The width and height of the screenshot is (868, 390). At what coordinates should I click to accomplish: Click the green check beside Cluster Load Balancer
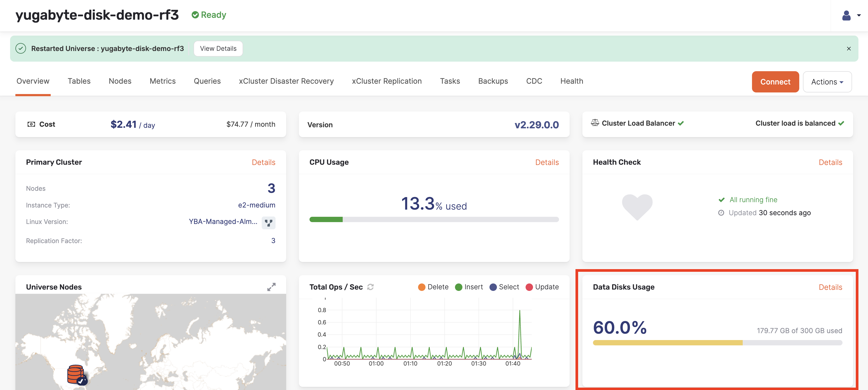click(681, 123)
